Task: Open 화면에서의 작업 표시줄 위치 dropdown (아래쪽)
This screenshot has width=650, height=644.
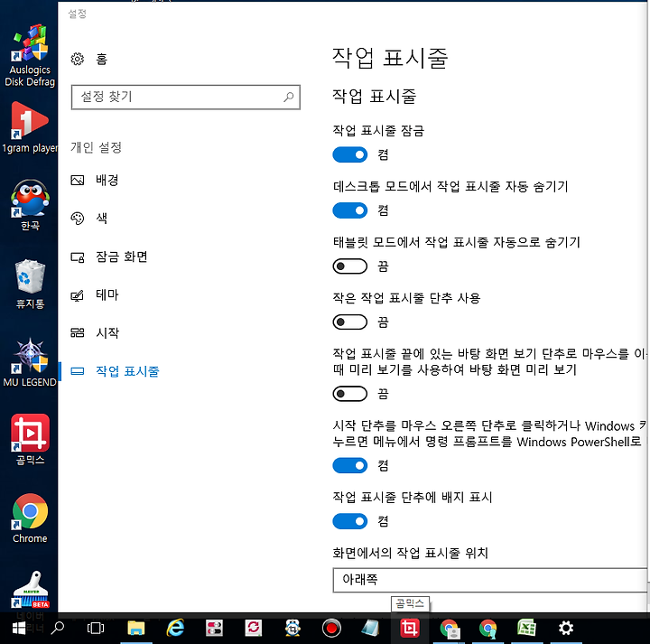Action: pyautogui.click(x=490, y=580)
